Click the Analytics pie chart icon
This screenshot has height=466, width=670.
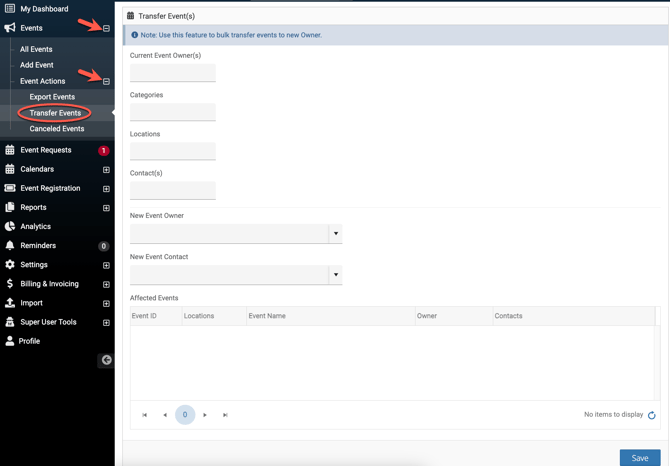(x=10, y=227)
